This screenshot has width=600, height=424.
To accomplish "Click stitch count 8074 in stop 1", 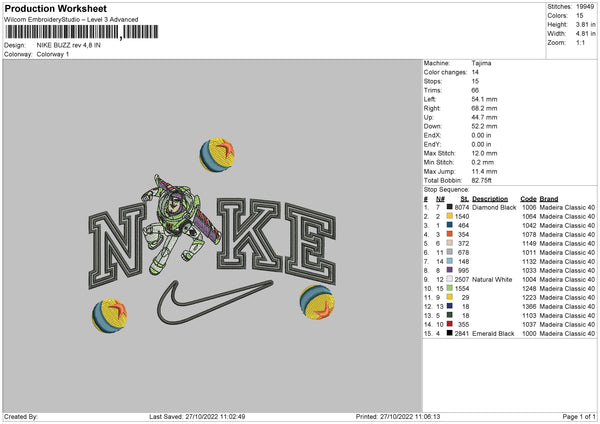I will [462, 207].
